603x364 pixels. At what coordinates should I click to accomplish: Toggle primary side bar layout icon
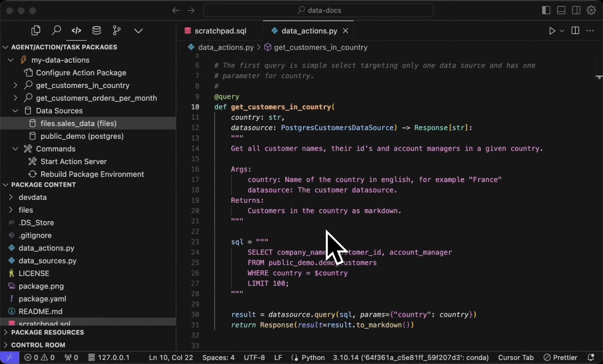(546, 10)
